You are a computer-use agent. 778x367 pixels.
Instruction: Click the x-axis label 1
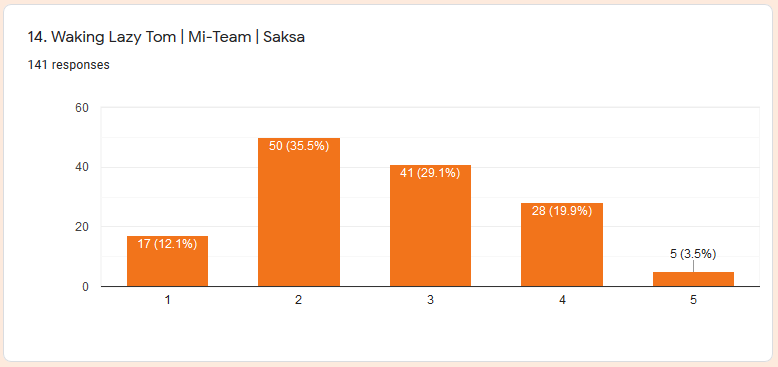[x=168, y=300]
